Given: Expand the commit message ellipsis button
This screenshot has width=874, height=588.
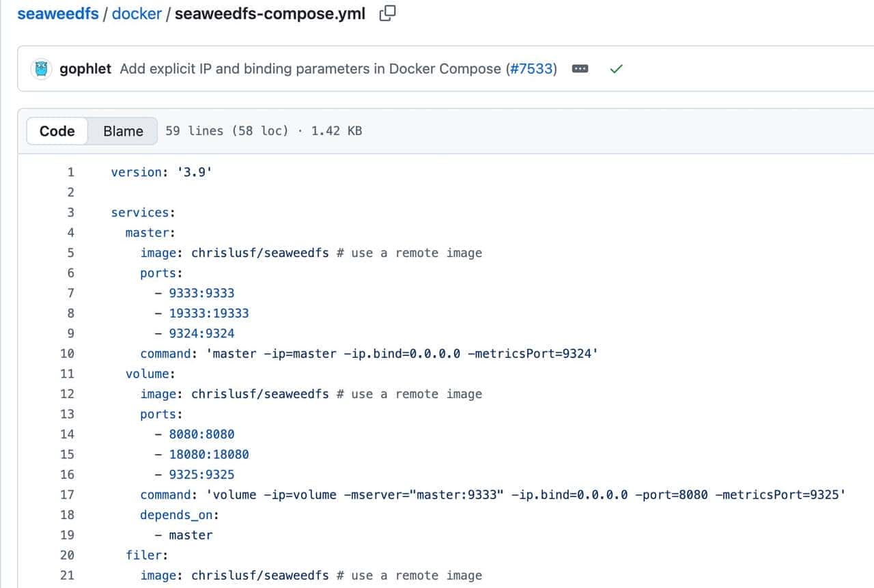Looking at the screenshot, I should pos(580,69).
